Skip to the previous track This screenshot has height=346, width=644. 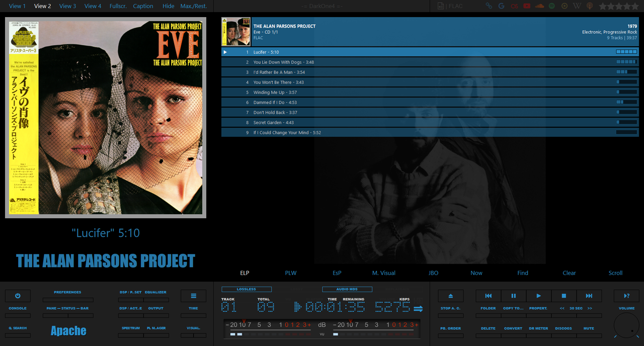pyautogui.click(x=488, y=296)
